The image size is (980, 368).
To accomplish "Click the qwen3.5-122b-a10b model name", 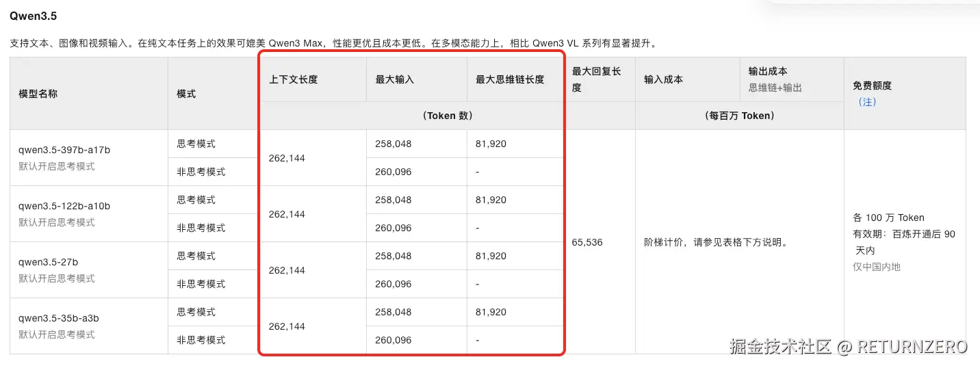I will point(64,206).
